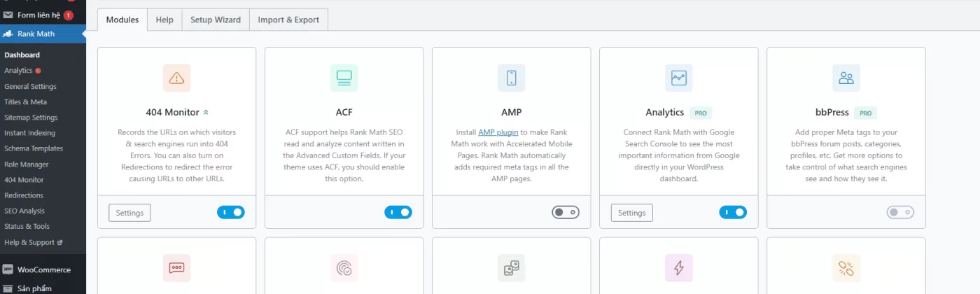The width and height of the screenshot is (980, 294).
Task: Click the bbPress module users icon
Action: 846,78
